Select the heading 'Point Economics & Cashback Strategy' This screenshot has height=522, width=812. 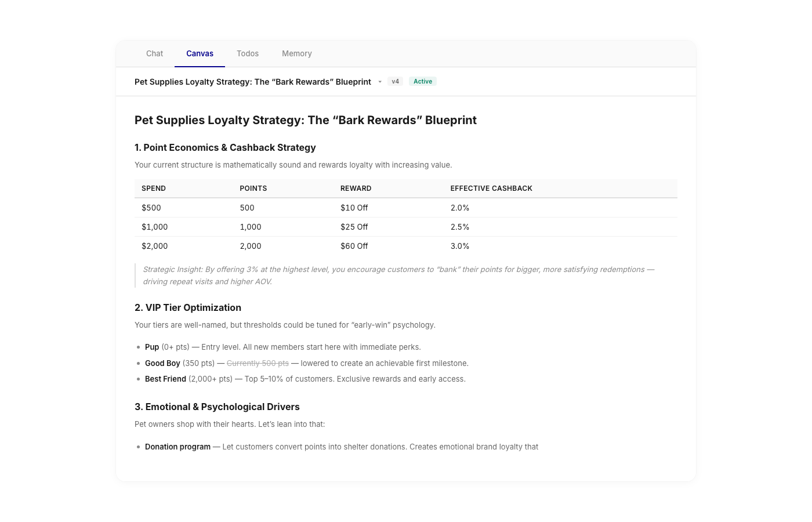[226, 147]
